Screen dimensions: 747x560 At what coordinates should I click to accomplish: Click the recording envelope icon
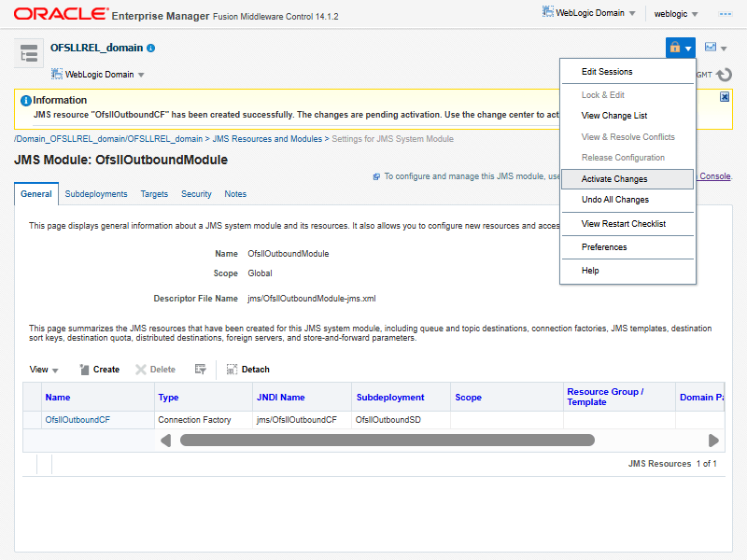click(x=711, y=47)
